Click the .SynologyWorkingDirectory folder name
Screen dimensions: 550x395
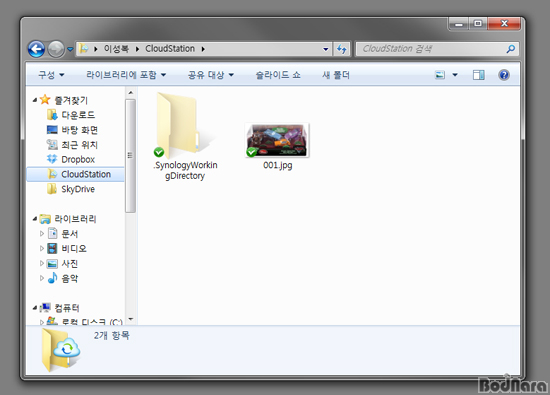tap(185, 170)
